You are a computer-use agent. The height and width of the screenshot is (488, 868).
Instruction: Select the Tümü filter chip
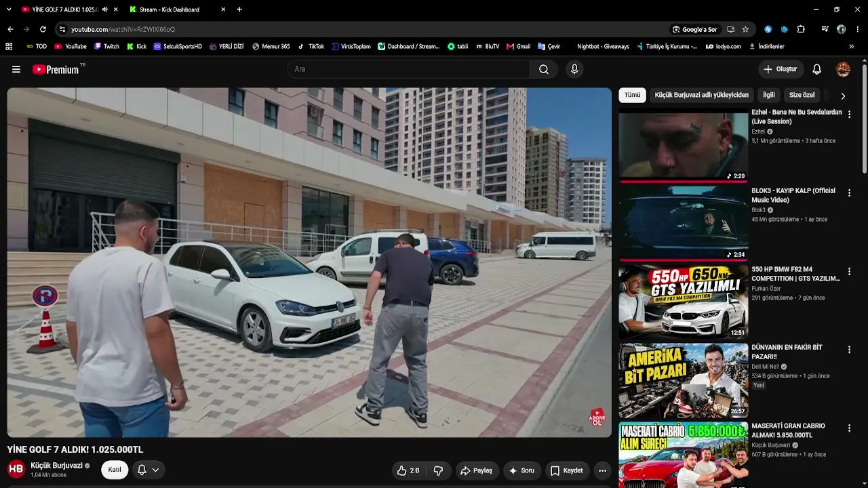[632, 95]
